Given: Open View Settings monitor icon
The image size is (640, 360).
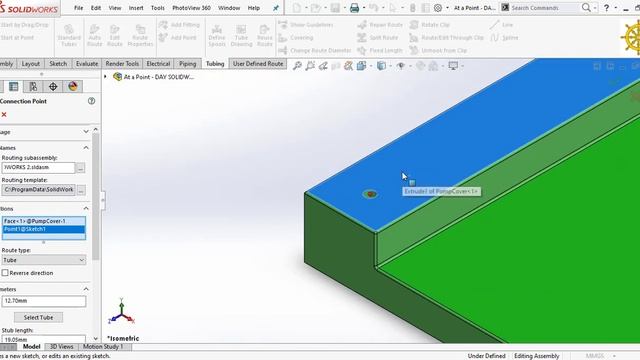Looking at the screenshot, I should [453, 66].
